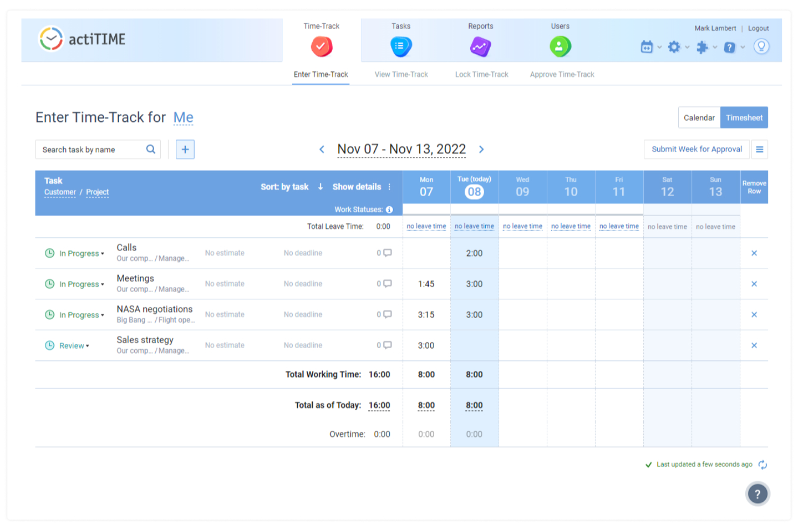Open the Reports purple chart icon
This screenshot has width=798, height=532.
pos(480,46)
